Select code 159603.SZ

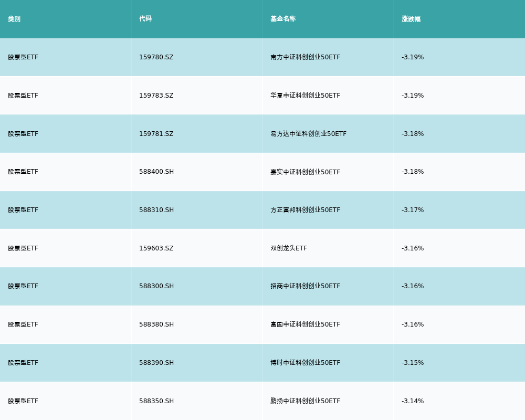tap(156, 248)
